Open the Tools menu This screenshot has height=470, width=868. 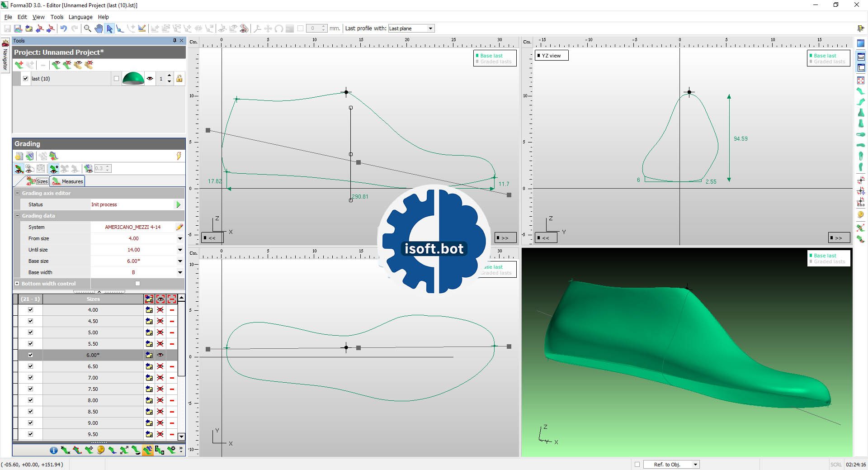click(x=57, y=17)
